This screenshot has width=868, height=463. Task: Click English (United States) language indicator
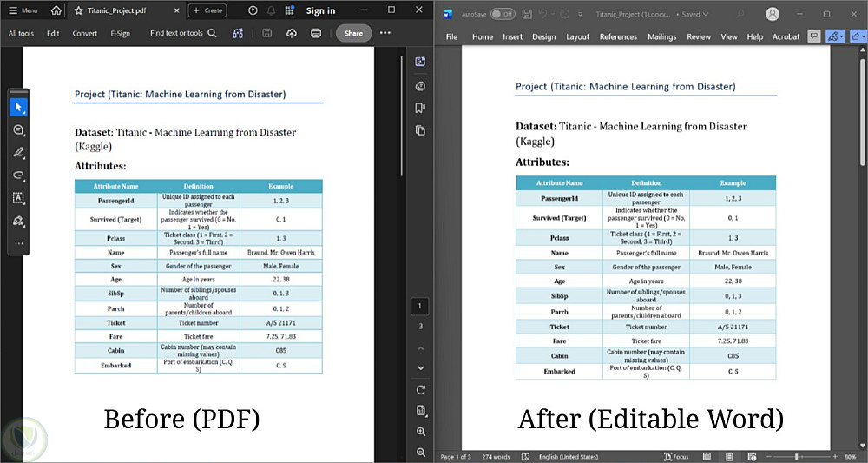click(x=569, y=457)
